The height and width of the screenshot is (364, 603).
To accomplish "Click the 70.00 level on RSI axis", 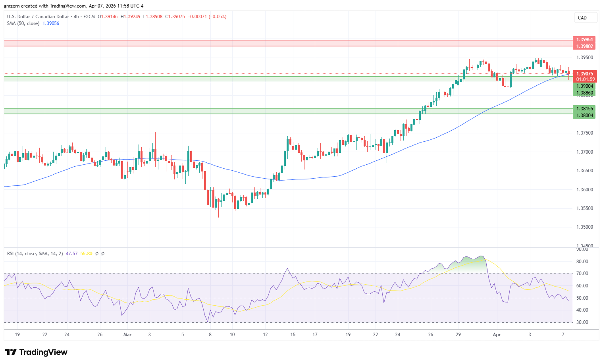I will (x=582, y=273).
